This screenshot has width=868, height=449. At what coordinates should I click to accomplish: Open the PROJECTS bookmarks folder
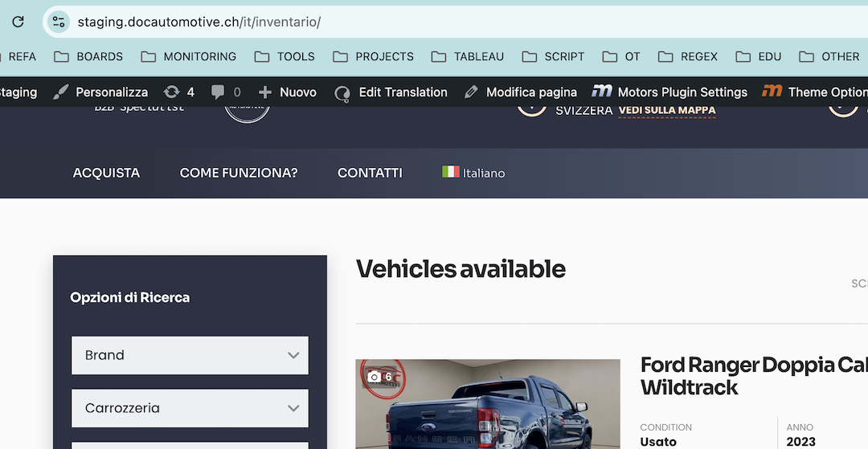pos(373,56)
